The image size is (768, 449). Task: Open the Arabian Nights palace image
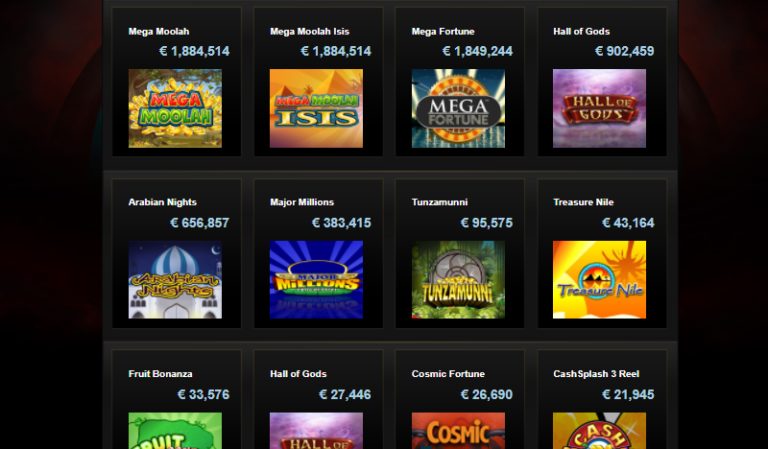pos(175,280)
